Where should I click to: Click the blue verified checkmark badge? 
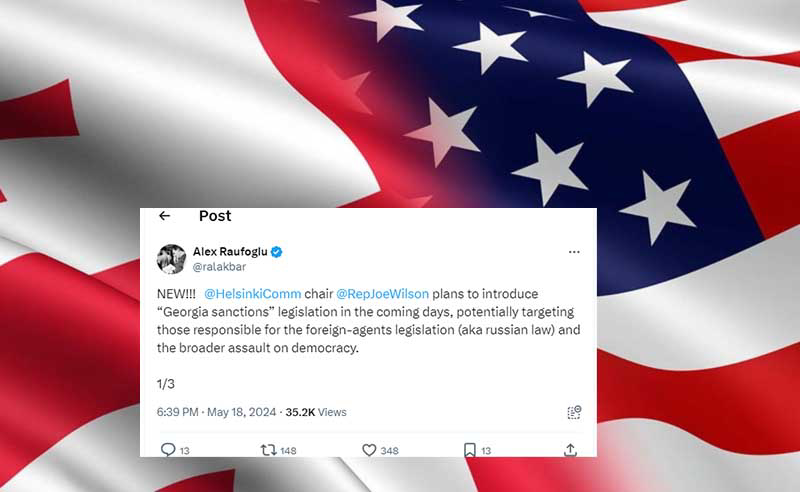pyautogui.click(x=277, y=252)
